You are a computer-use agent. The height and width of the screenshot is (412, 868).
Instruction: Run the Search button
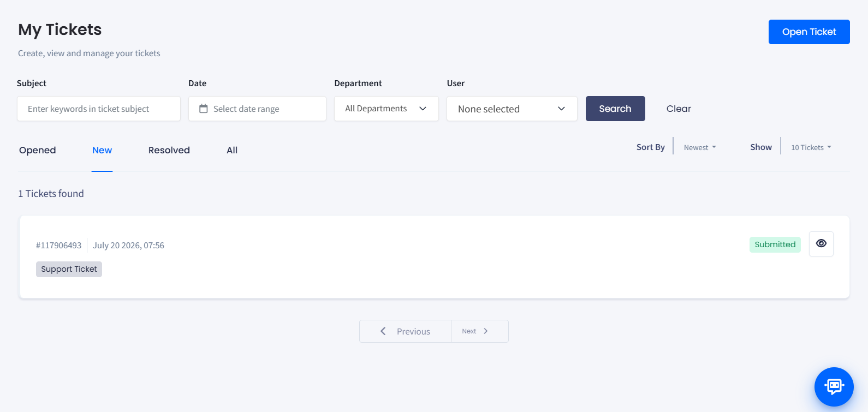point(615,109)
